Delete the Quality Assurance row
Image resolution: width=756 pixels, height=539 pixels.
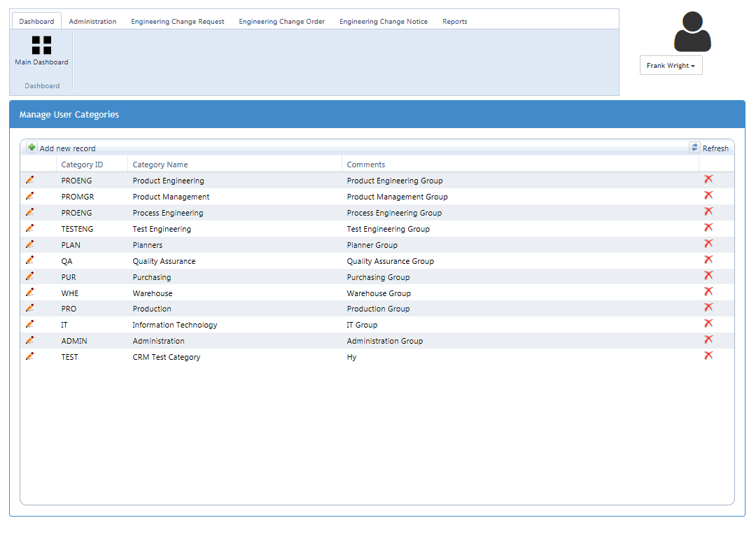pos(708,260)
